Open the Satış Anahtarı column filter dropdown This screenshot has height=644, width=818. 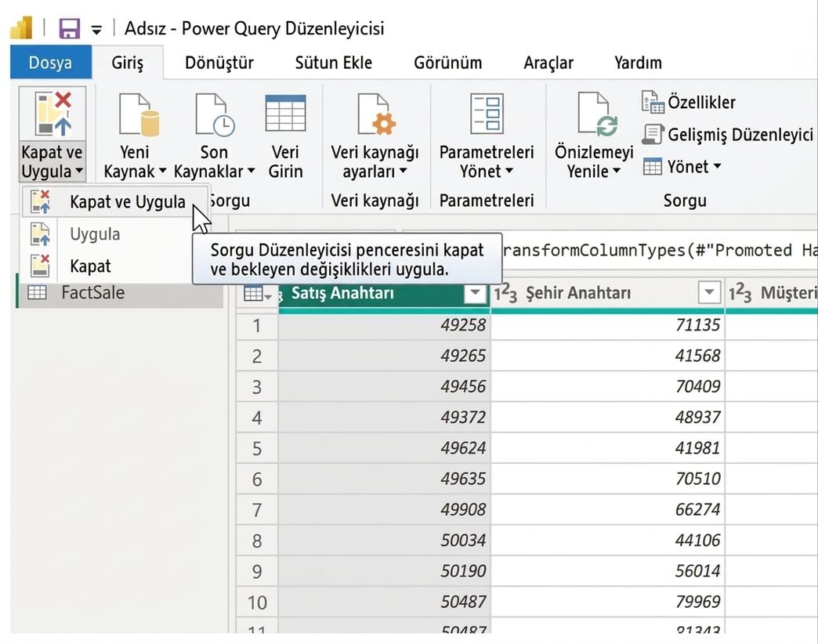[475, 293]
